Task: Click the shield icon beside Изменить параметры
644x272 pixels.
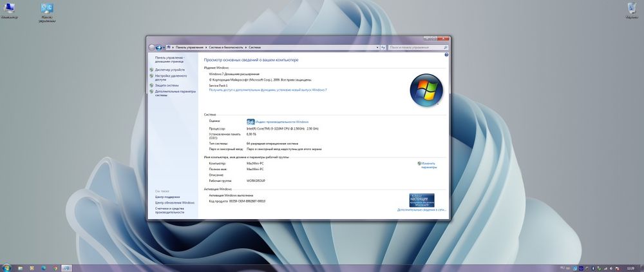Action: click(419, 163)
